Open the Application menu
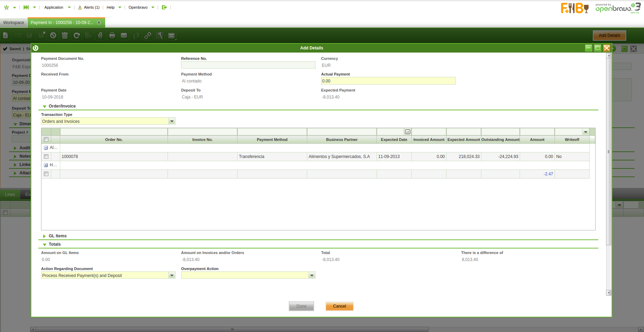The image size is (644, 332). 54,7
